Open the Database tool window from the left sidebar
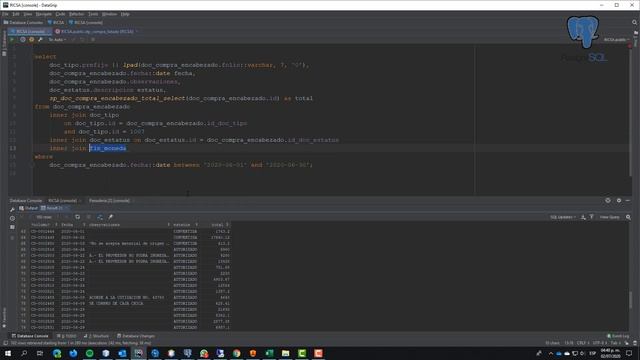Image resolution: width=640 pixels, height=360 pixels. pyautogui.click(x=4, y=43)
